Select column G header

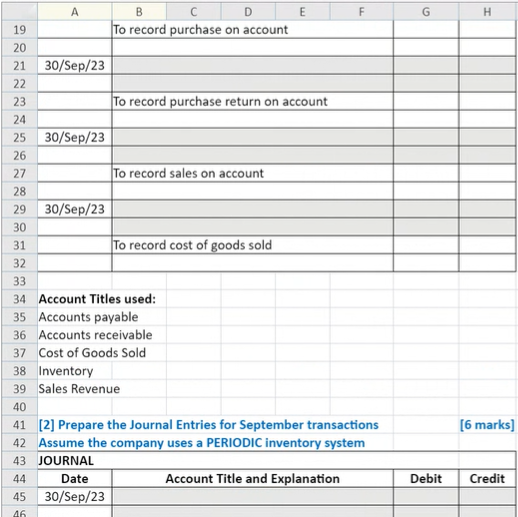[426, 12]
